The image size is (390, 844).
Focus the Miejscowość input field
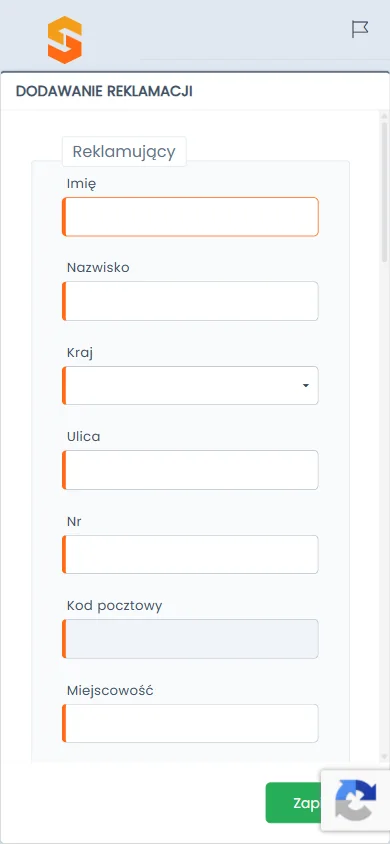point(190,723)
